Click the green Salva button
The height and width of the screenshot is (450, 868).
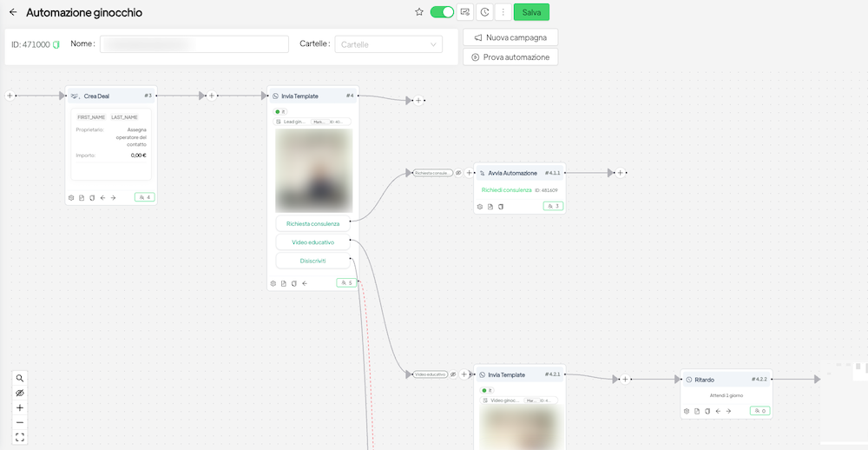[x=531, y=11]
